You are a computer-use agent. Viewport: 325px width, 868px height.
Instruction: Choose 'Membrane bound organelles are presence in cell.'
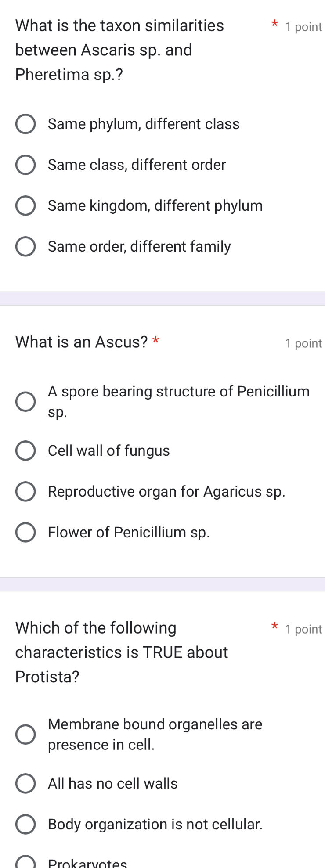tap(25, 735)
